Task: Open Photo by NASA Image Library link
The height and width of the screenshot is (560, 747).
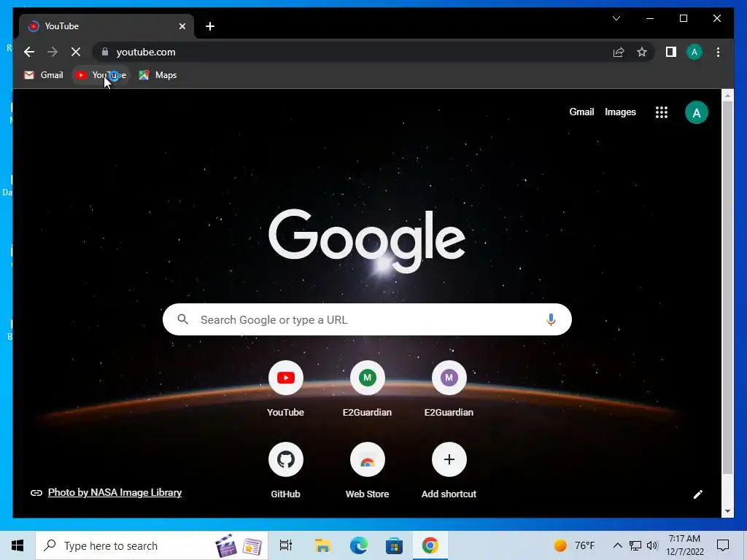Action: (115, 492)
